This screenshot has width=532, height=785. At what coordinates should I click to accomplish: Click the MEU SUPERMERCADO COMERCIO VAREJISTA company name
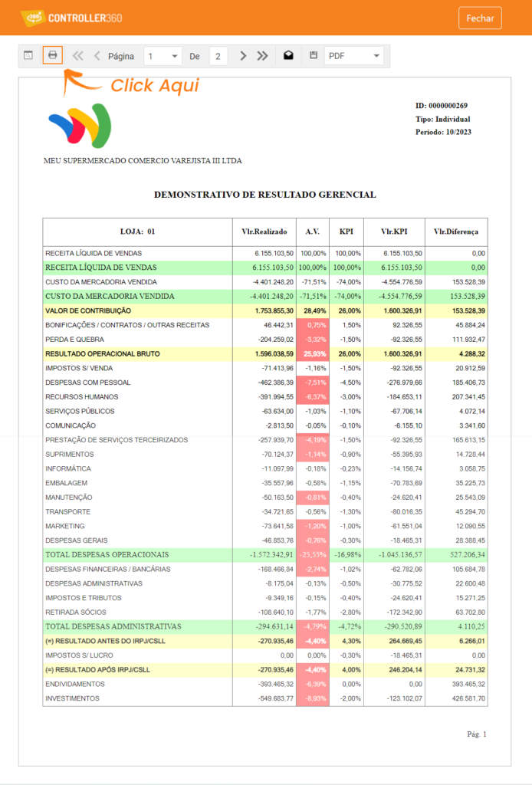tap(143, 161)
